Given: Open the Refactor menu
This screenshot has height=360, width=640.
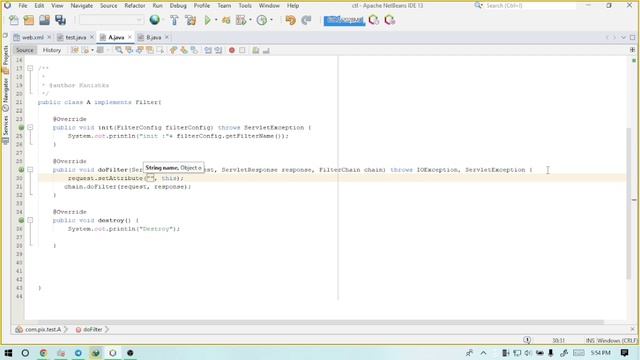Looking at the screenshot, I should (x=135, y=6).
